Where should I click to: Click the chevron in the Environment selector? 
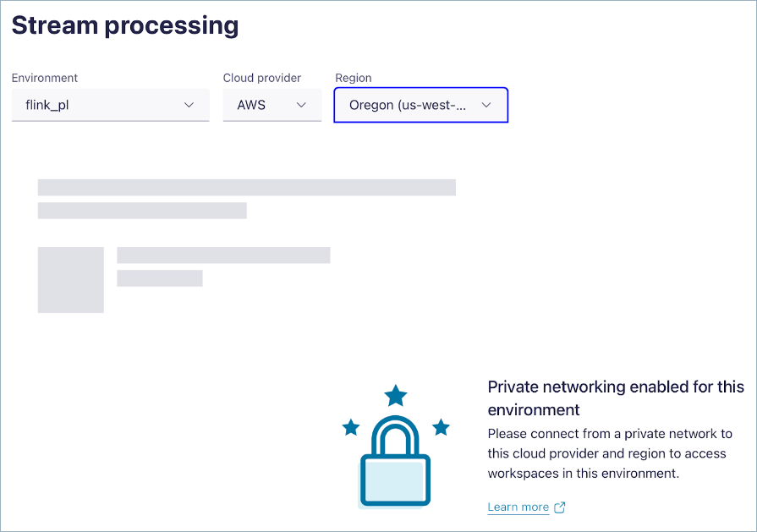pos(189,105)
